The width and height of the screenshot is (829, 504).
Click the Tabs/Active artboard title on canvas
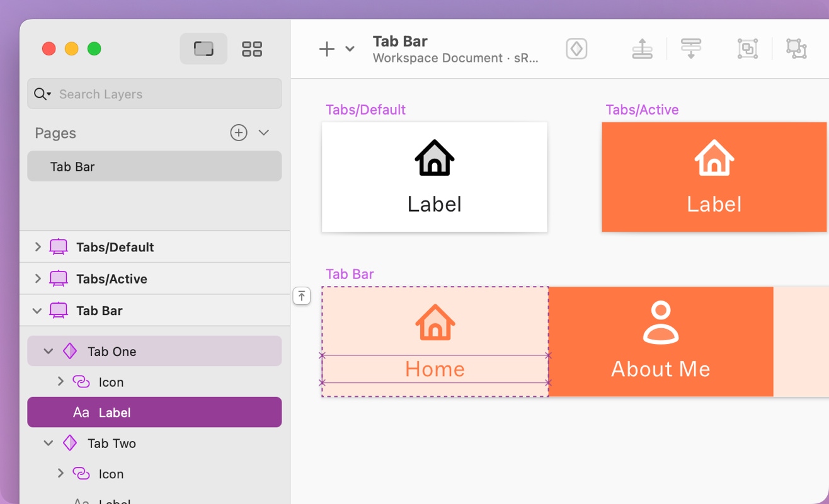[642, 110]
